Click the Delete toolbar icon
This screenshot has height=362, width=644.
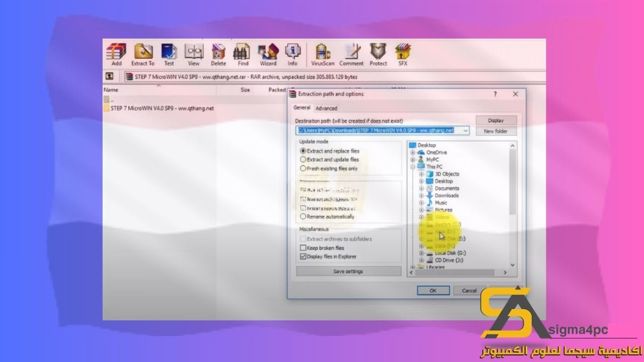(218, 54)
